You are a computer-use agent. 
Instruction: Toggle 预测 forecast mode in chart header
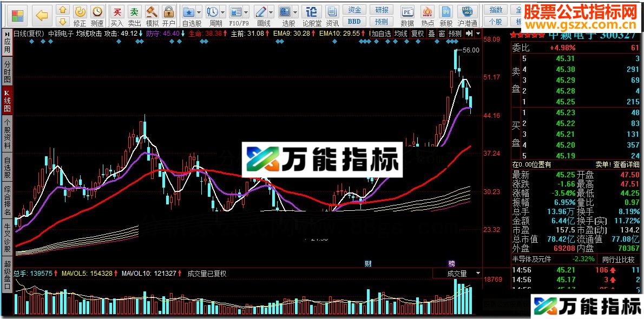455,34
